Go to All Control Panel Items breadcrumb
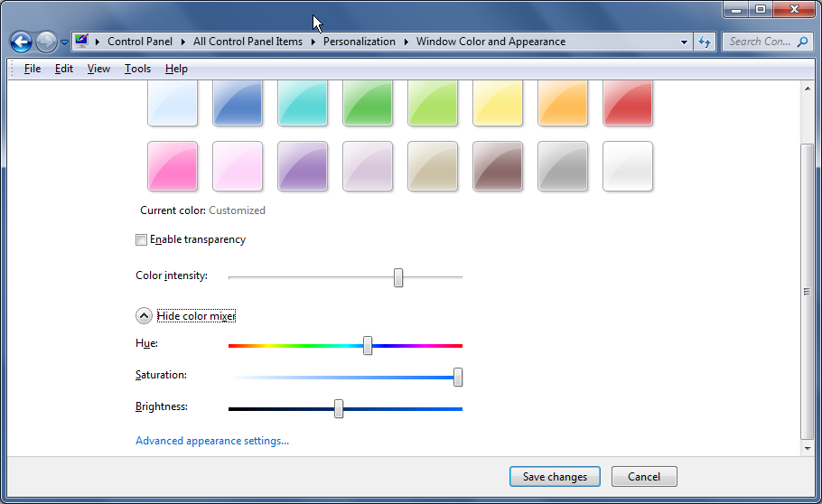This screenshot has width=822, height=504. (x=248, y=42)
